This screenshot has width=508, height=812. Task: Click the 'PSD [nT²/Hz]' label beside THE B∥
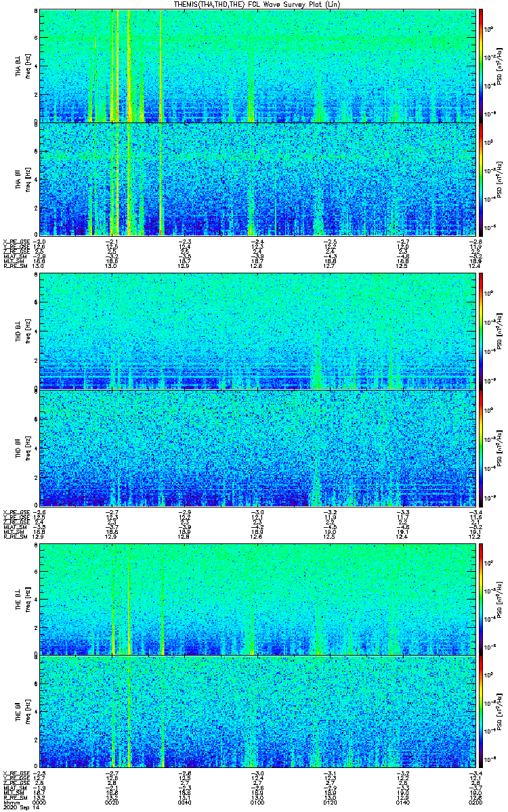coord(500,711)
